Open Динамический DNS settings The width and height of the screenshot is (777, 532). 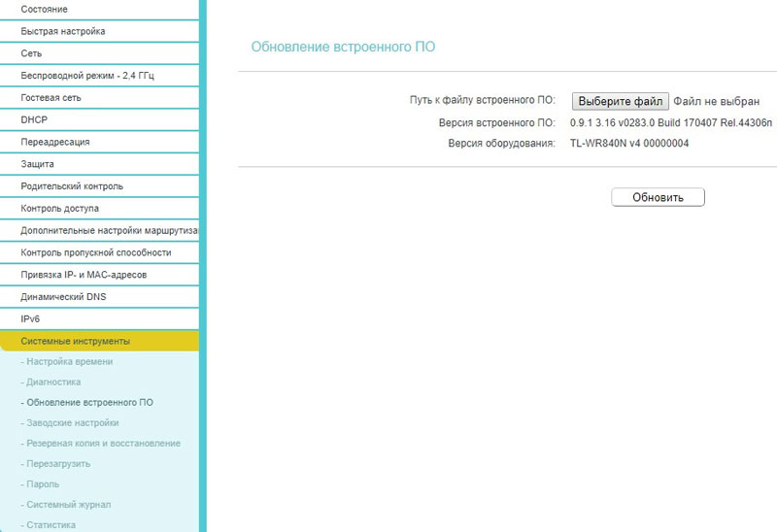pyautogui.click(x=99, y=297)
